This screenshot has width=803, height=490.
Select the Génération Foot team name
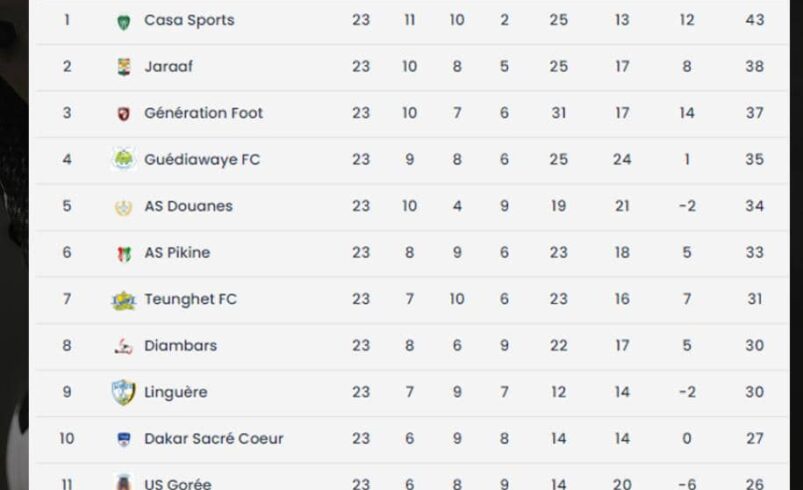[203, 113]
